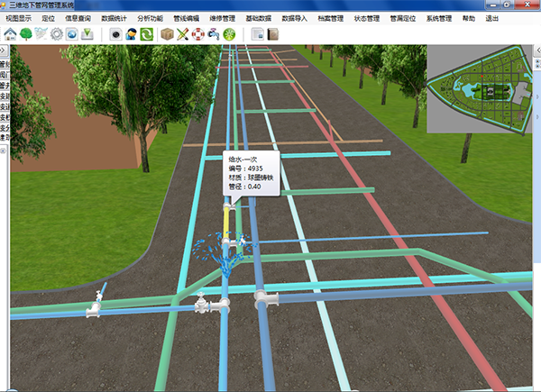Click the green download arrow icon
This screenshot has width=541, height=392.
(x=86, y=34)
